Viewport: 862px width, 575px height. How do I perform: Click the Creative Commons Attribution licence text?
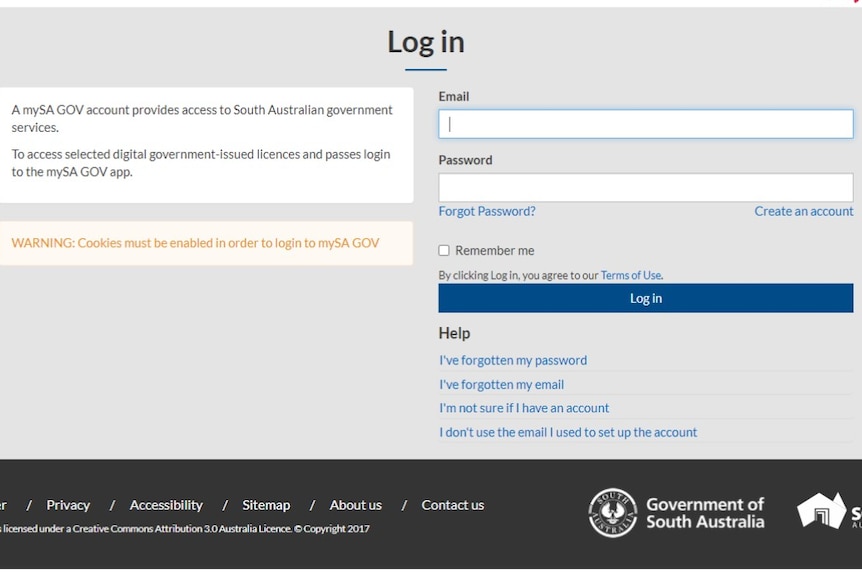click(185, 528)
